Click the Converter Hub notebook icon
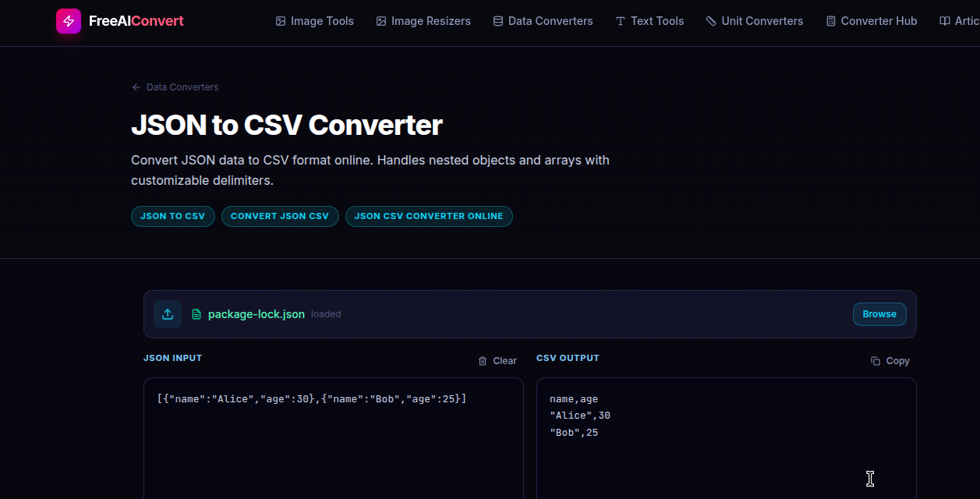980x499 pixels. (x=830, y=21)
